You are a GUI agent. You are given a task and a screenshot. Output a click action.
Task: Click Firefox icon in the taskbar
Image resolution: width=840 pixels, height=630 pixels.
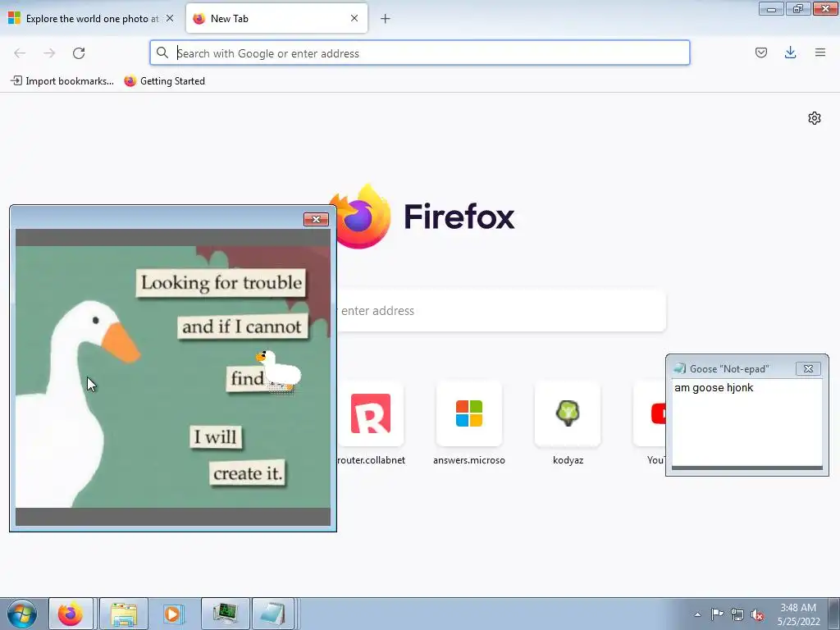(x=71, y=614)
